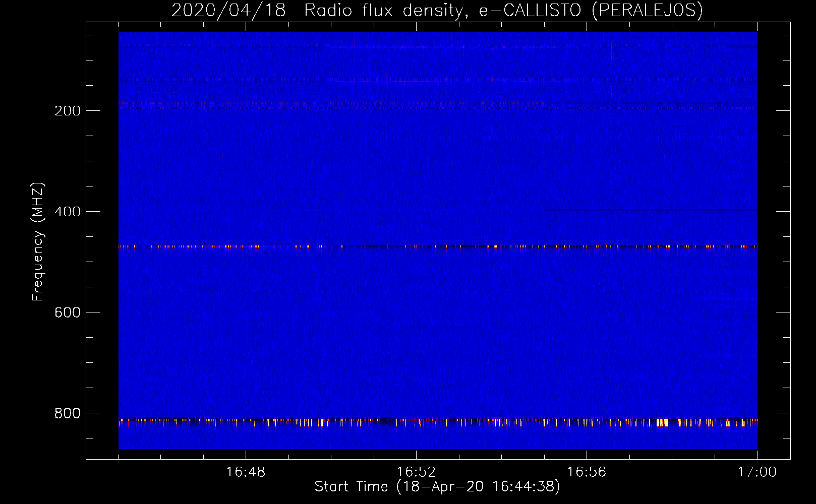Click the dark horizontal streak near 400 MHz

point(651,210)
